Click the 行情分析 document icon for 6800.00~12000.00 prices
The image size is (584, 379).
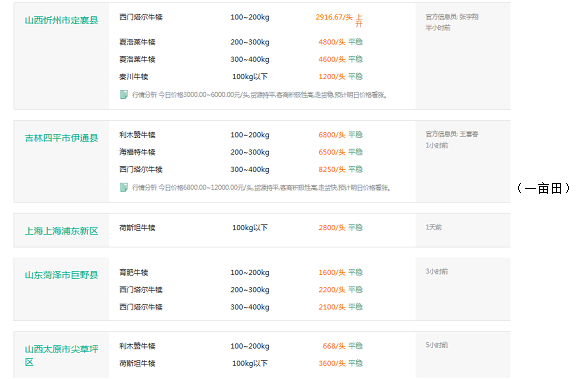124,187
